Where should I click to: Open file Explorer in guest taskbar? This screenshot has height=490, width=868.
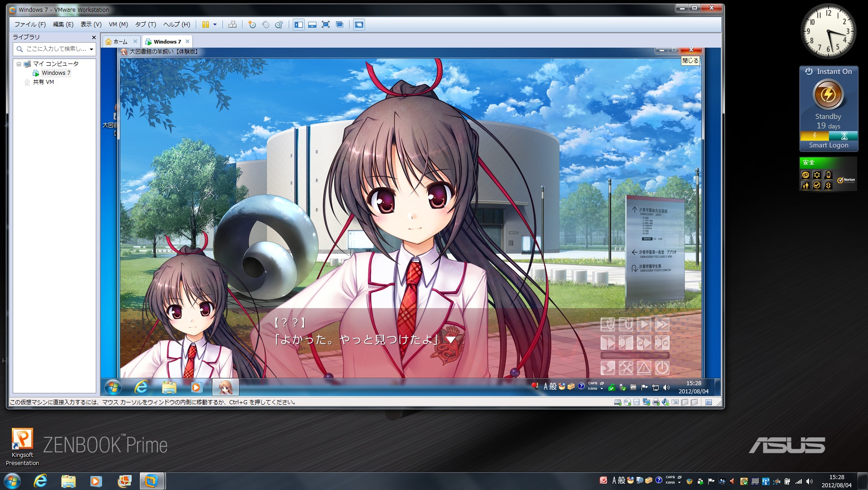tap(169, 387)
